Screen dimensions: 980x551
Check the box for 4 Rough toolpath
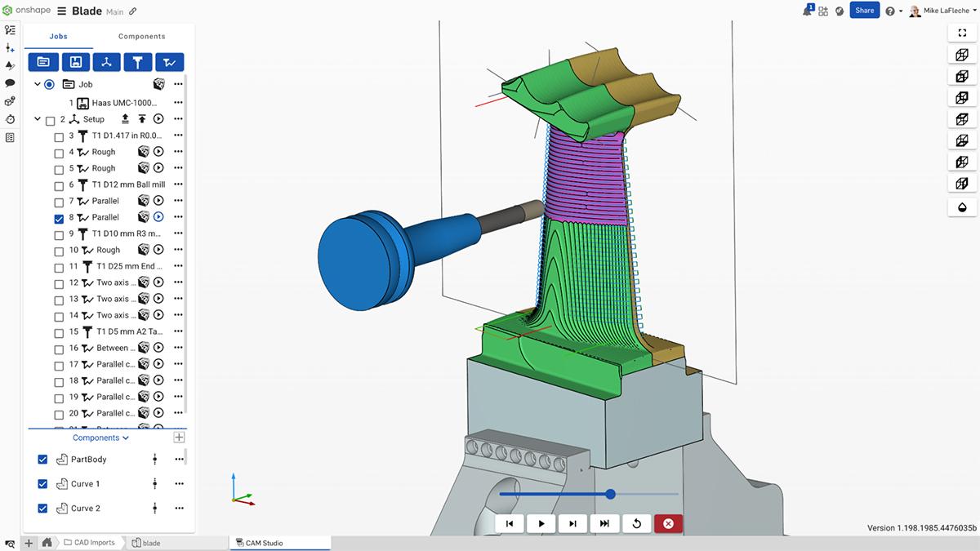[59, 153]
